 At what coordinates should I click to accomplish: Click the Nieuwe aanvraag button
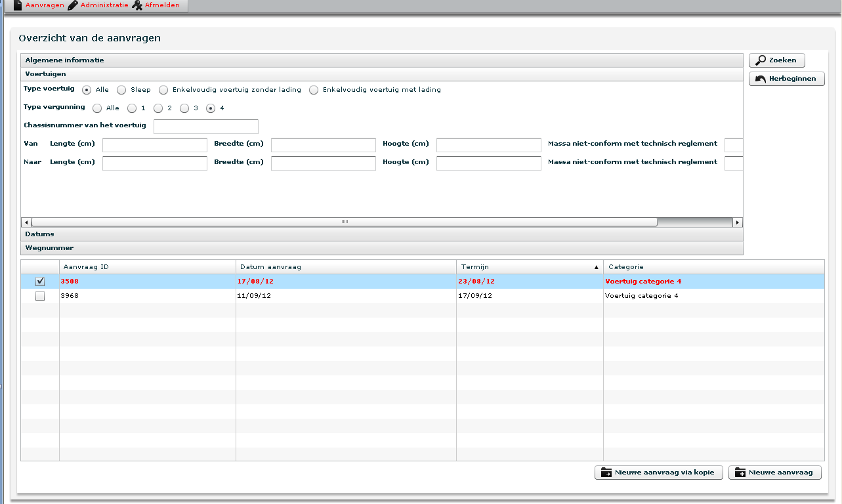click(x=775, y=472)
